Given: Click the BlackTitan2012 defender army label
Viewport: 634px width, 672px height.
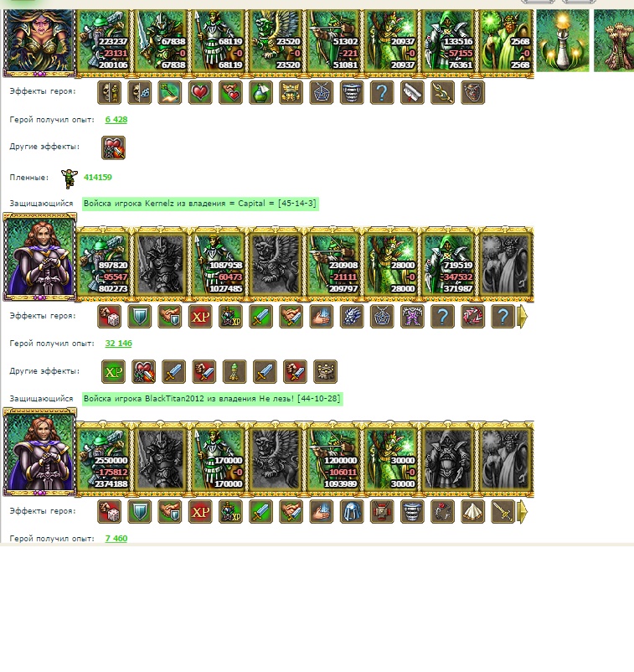Looking at the screenshot, I should [213, 399].
